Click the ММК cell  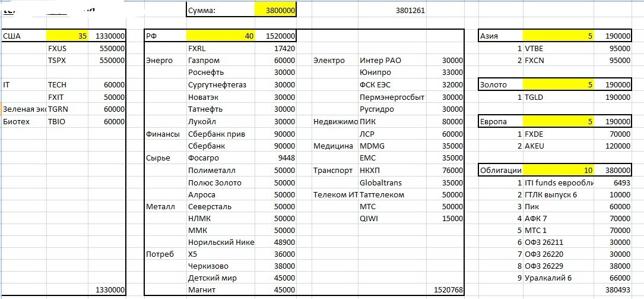point(221,230)
